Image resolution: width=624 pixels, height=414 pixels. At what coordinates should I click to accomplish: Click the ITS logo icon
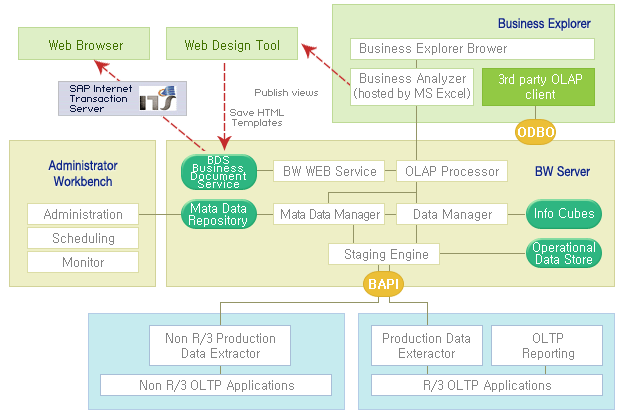[x=158, y=101]
